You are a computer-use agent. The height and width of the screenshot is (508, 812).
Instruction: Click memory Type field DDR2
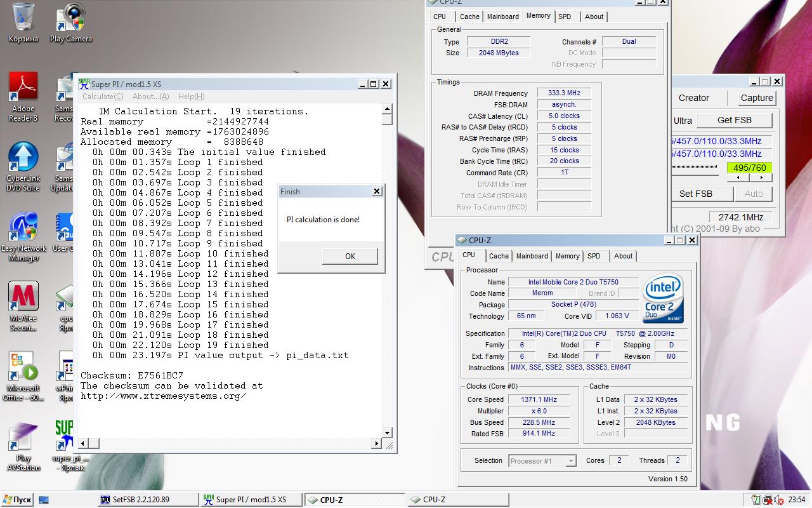pos(498,42)
